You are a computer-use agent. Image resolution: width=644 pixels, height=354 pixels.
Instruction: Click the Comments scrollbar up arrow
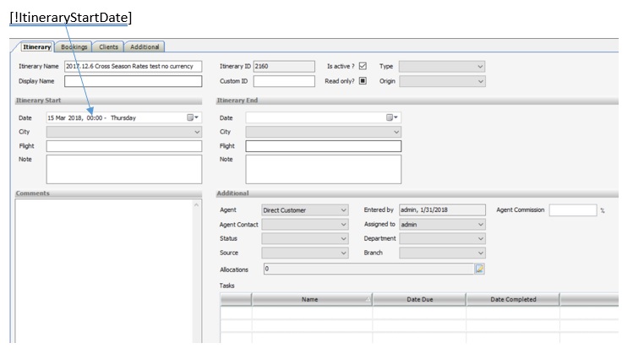[197, 205]
